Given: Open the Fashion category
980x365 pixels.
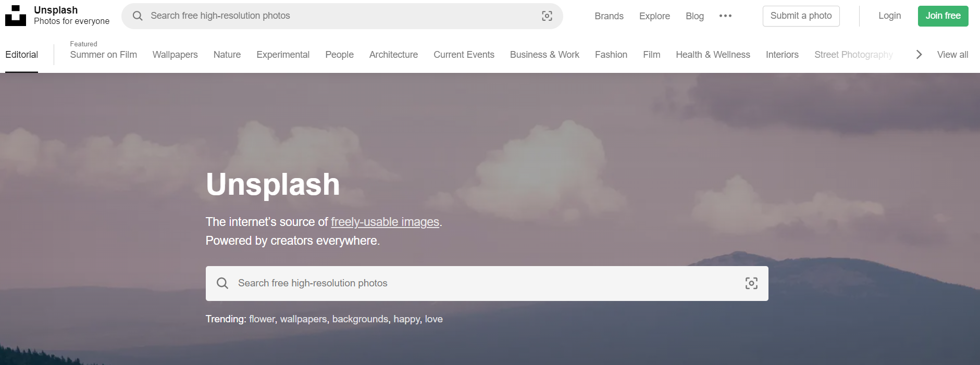Looking at the screenshot, I should pos(611,55).
